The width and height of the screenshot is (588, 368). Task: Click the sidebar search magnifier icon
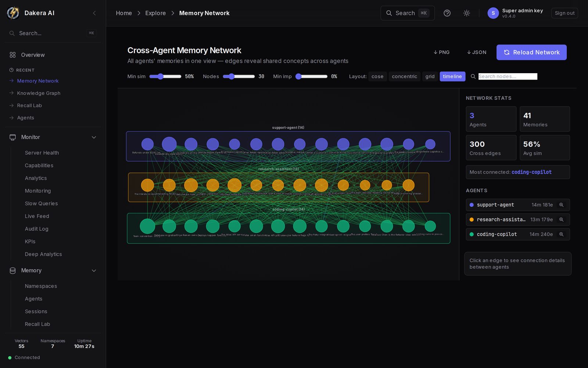point(12,33)
